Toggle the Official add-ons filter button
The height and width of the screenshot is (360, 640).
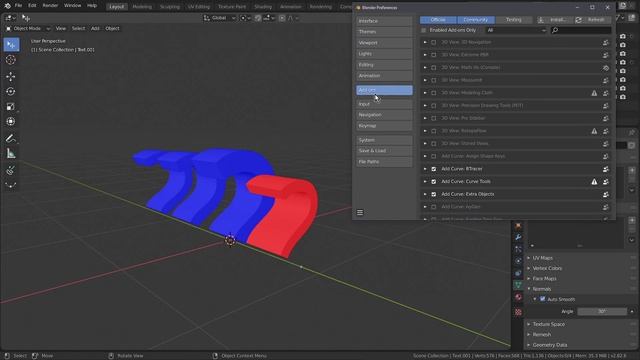point(438,20)
